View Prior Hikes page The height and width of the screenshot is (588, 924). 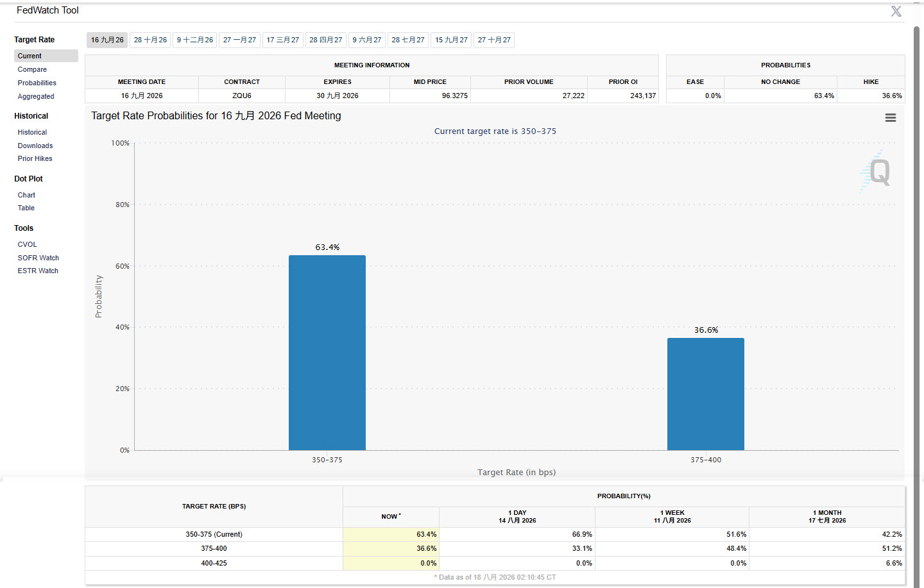point(35,158)
